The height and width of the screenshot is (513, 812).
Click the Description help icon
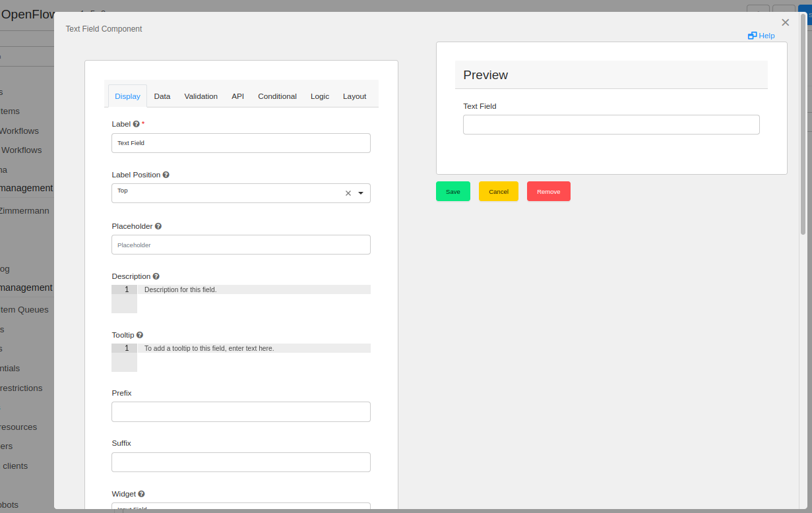[156, 276]
